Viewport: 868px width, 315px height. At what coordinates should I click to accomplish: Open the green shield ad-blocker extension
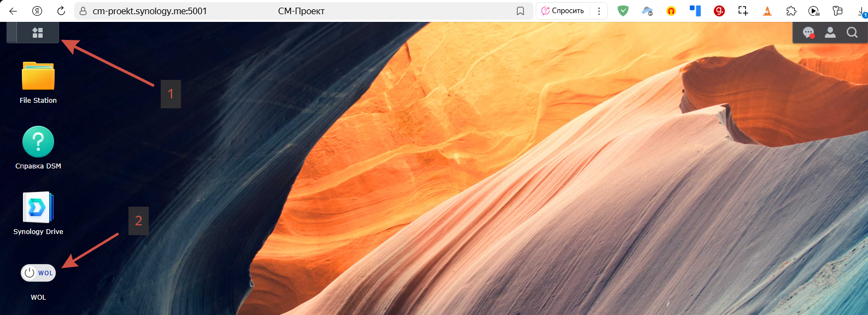point(623,11)
